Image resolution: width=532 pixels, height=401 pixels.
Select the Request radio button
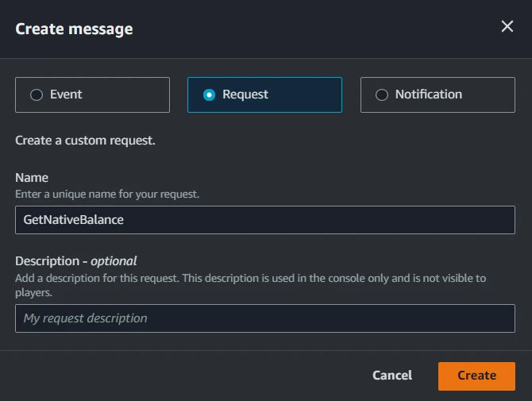pos(209,95)
